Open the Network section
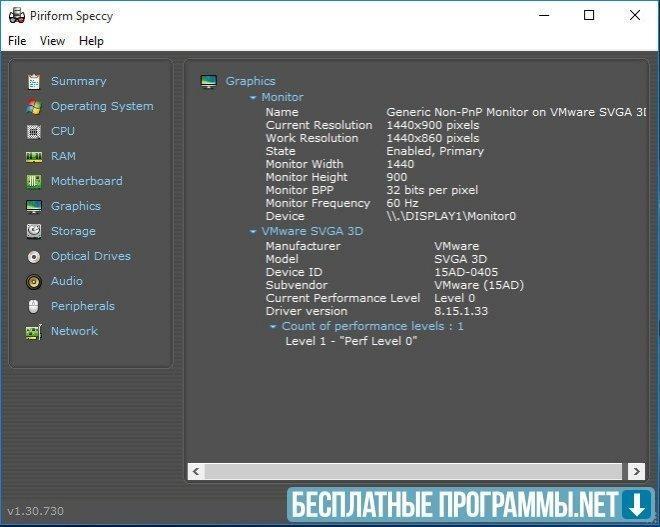This screenshot has height=527, width=660. pos(74,331)
